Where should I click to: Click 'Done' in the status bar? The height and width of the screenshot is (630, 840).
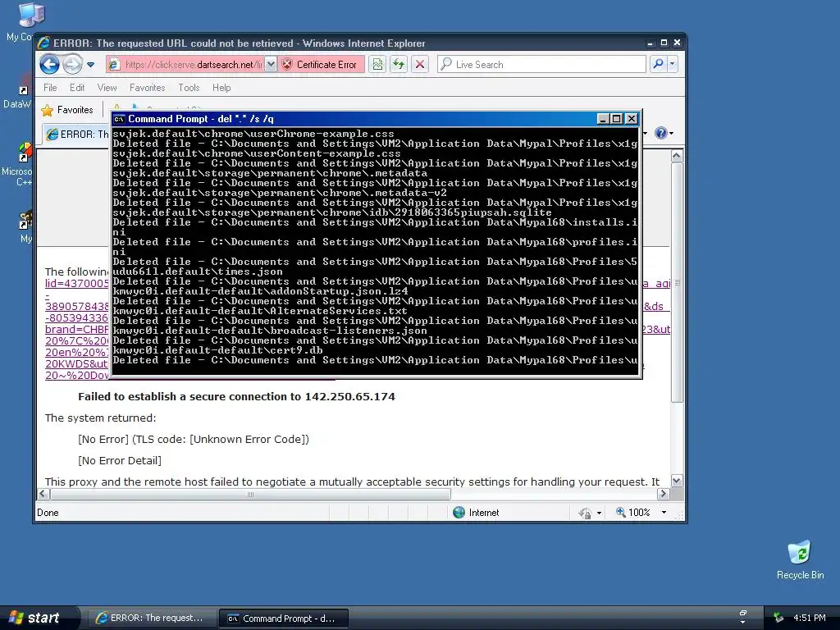click(x=48, y=513)
